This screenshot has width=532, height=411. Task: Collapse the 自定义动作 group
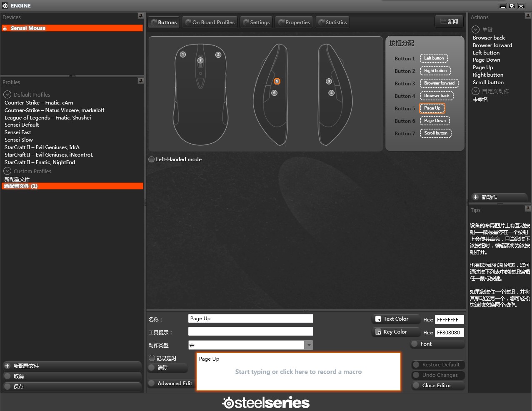click(x=475, y=91)
